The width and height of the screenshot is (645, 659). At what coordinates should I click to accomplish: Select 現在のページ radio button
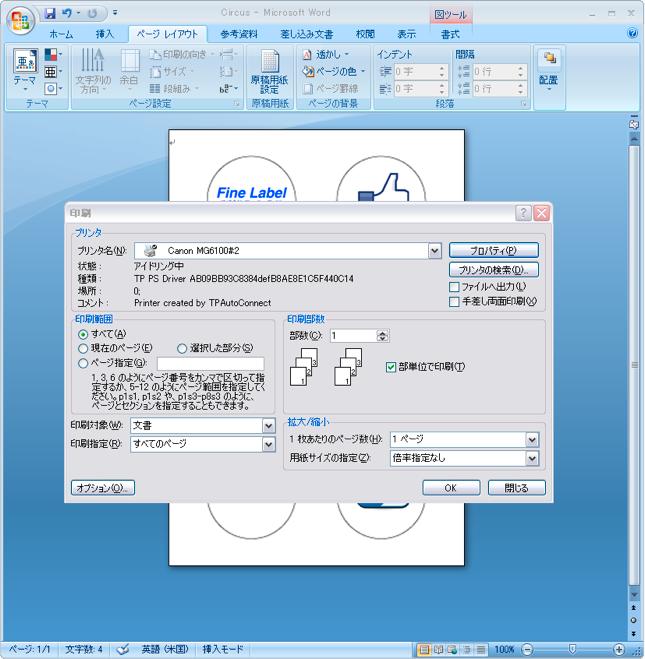point(83,348)
